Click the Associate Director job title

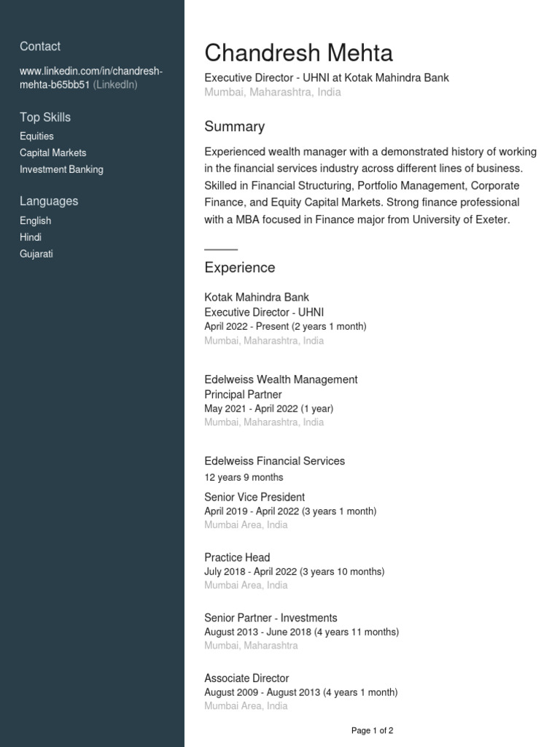246,678
